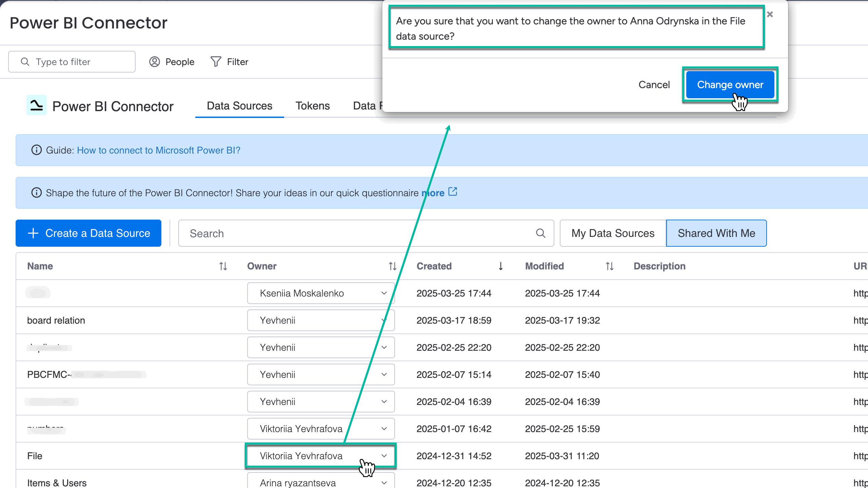Open the Kseniia Moskalenko owner selector
Image resolution: width=868 pixels, height=488 pixels.
384,293
